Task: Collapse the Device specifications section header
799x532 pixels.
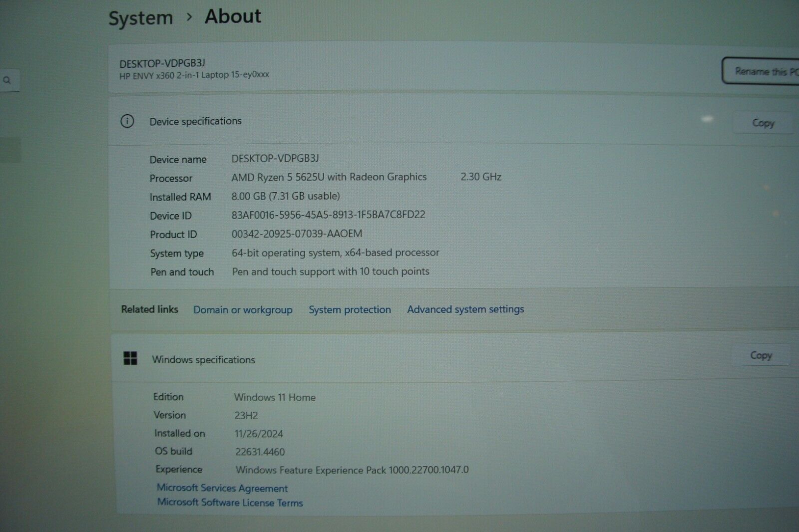Action: click(x=453, y=121)
